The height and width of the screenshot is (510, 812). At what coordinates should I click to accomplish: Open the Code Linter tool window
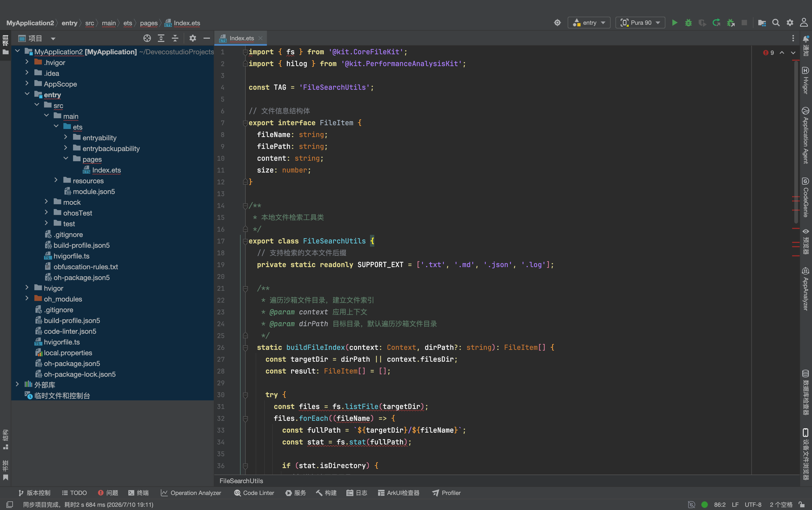coord(254,493)
